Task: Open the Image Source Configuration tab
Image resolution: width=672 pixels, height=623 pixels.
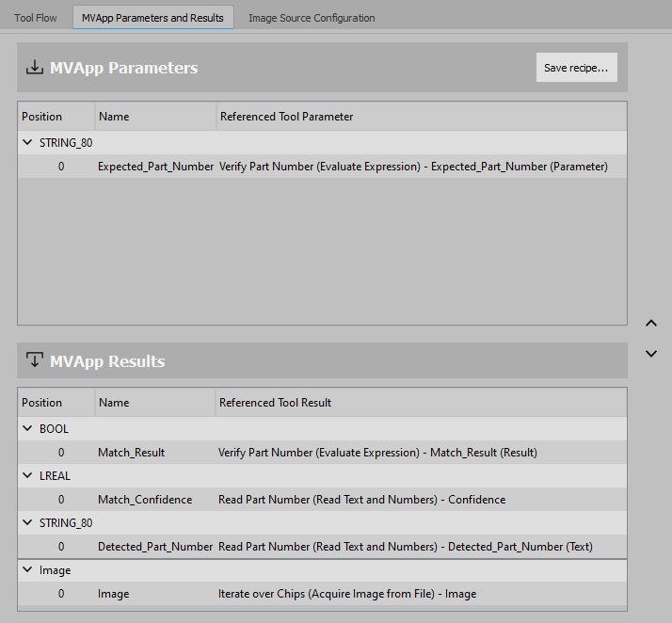Action: pos(312,18)
